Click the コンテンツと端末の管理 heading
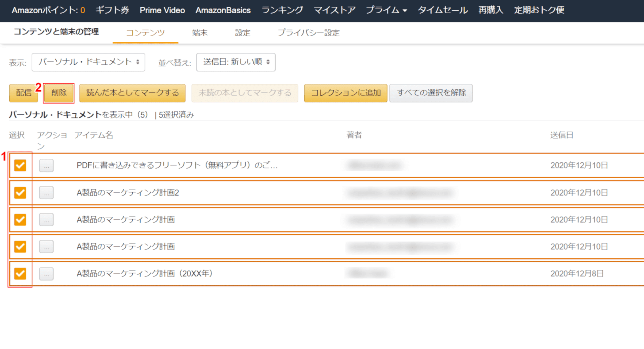644x349 pixels. [56, 32]
